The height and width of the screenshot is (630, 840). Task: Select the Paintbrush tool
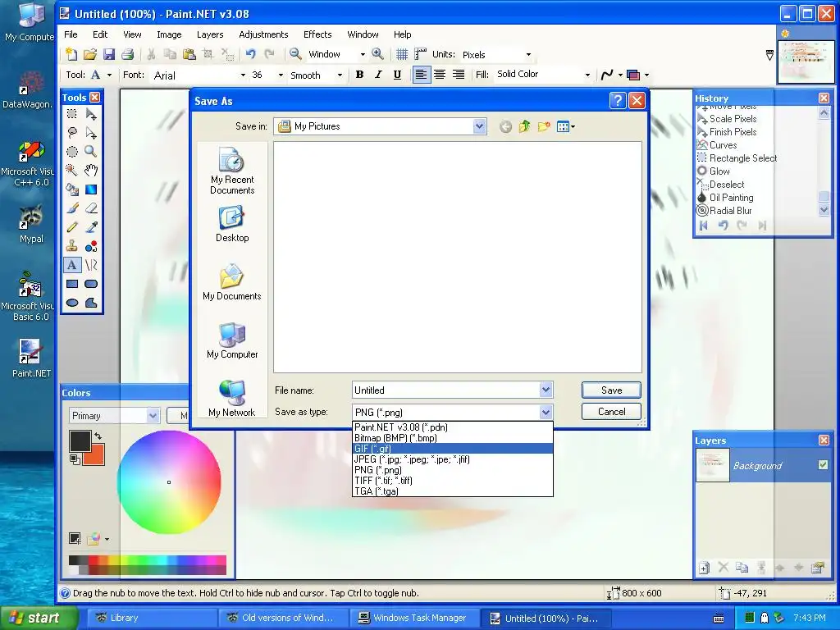point(72,208)
